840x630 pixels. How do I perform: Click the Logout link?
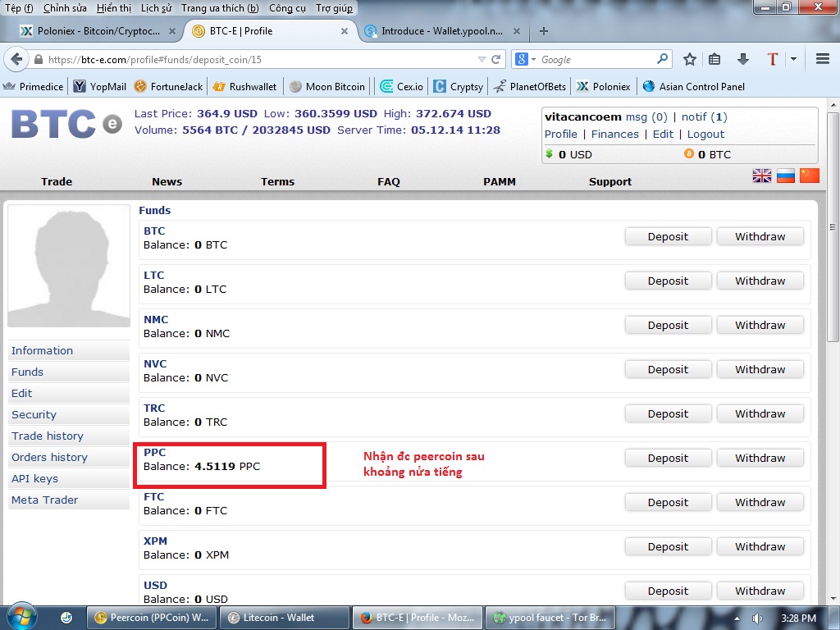705,134
